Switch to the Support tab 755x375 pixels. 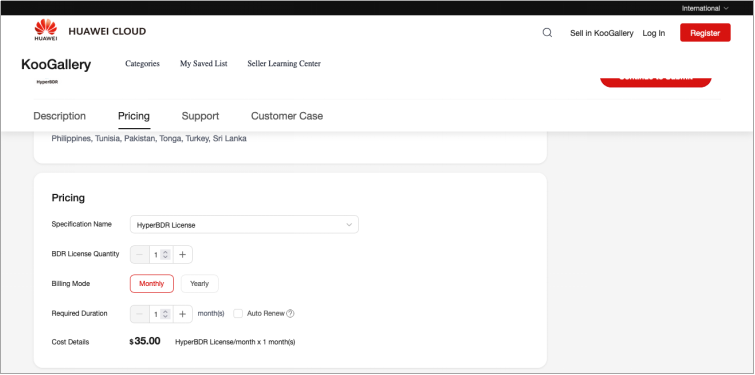click(x=200, y=116)
